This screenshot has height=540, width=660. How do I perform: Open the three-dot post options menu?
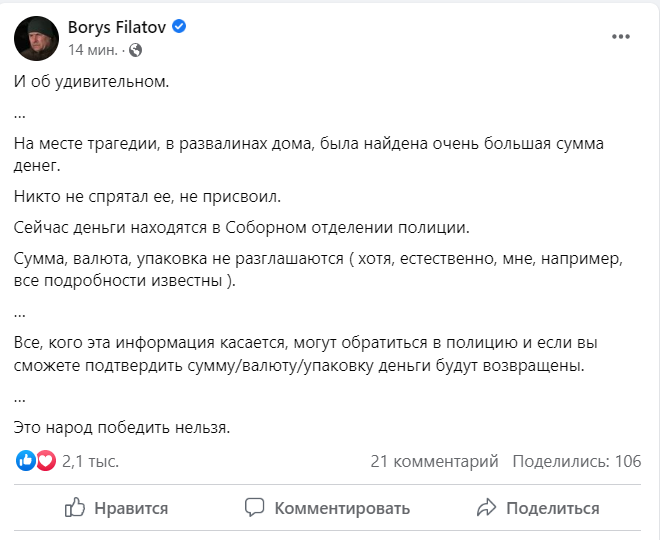621,37
